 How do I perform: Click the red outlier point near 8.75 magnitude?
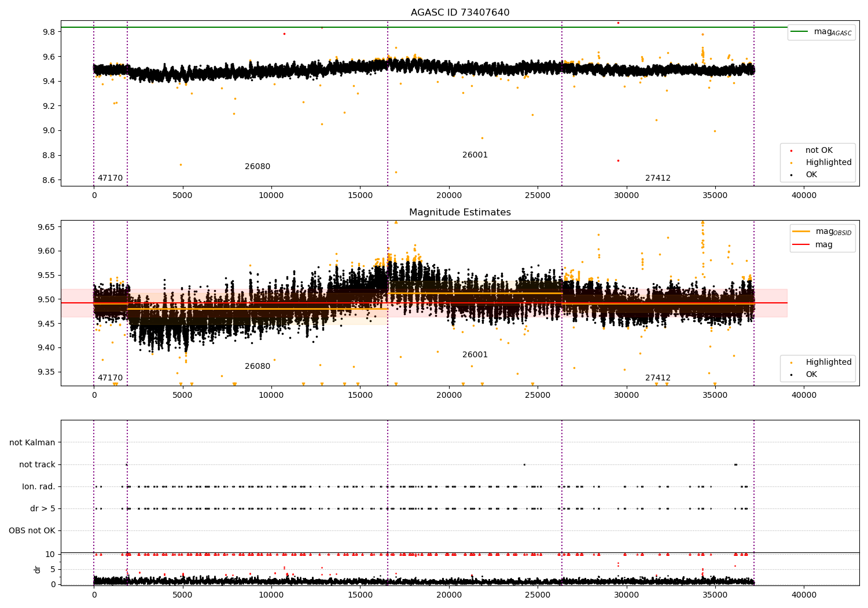click(618, 160)
